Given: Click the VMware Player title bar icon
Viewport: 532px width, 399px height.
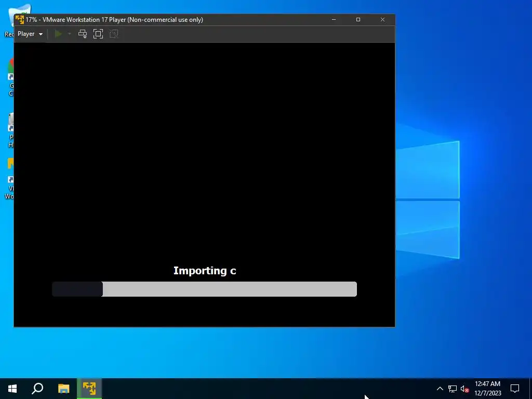Looking at the screenshot, I should coord(20,20).
